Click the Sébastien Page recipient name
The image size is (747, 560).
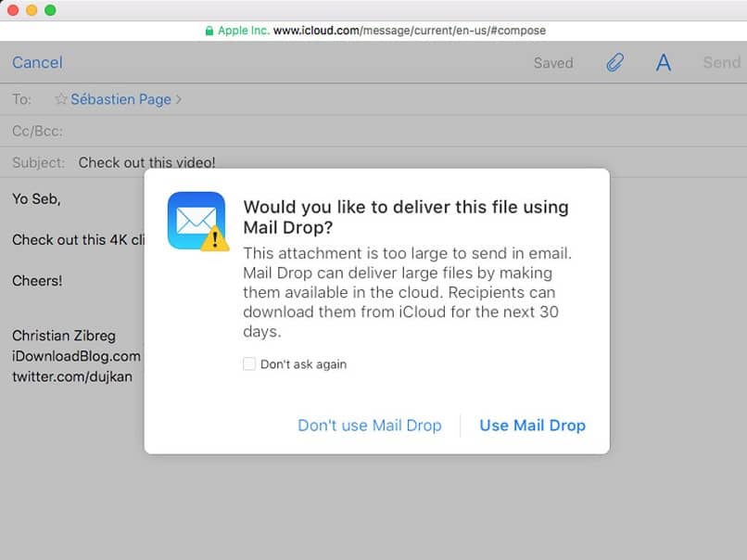(x=120, y=99)
